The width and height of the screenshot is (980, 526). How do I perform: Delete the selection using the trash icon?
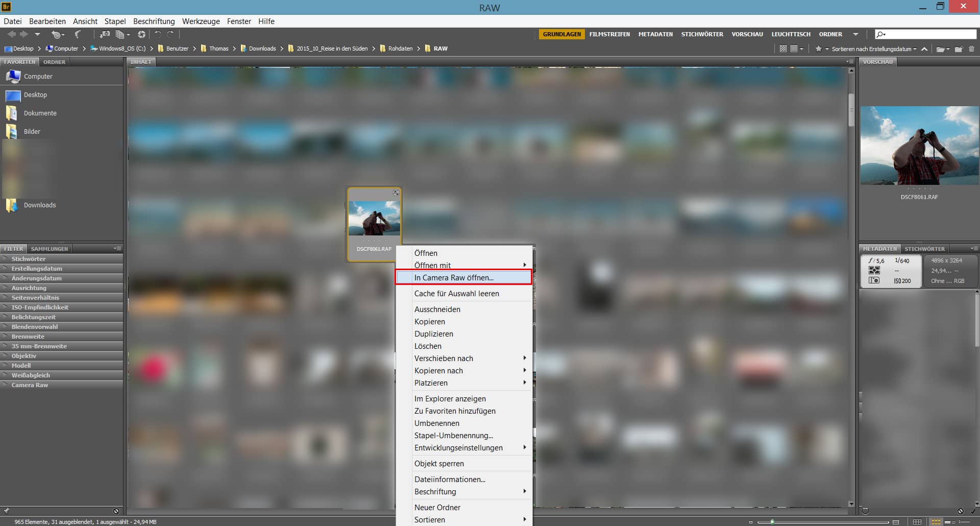pyautogui.click(x=972, y=49)
